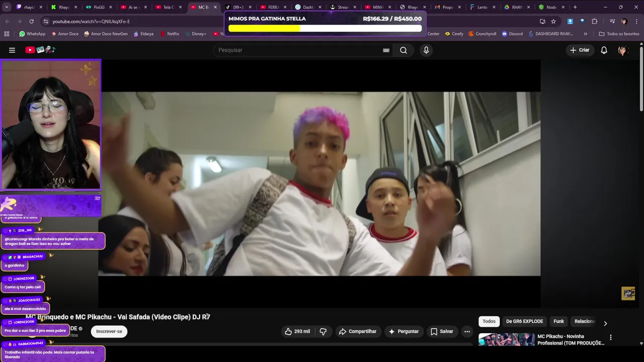Open the Cinefy bookmark
This screenshot has height=362, width=644.
[453, 34]
